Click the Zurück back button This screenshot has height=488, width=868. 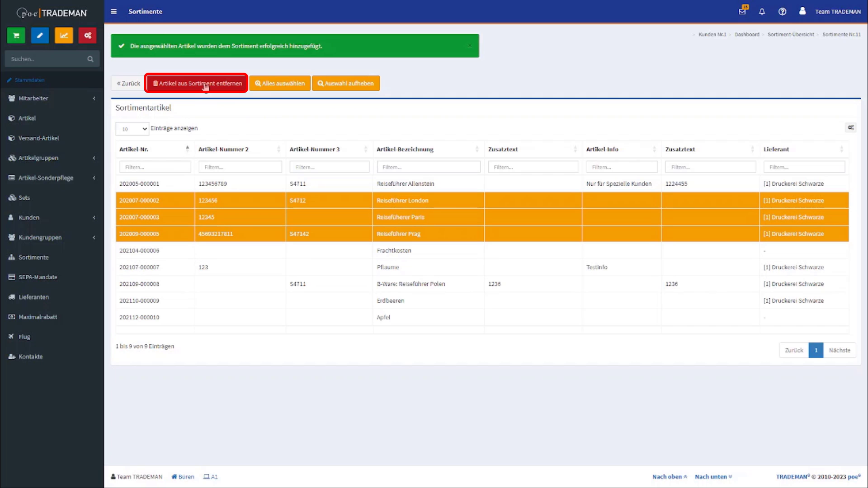click(128, 83)
